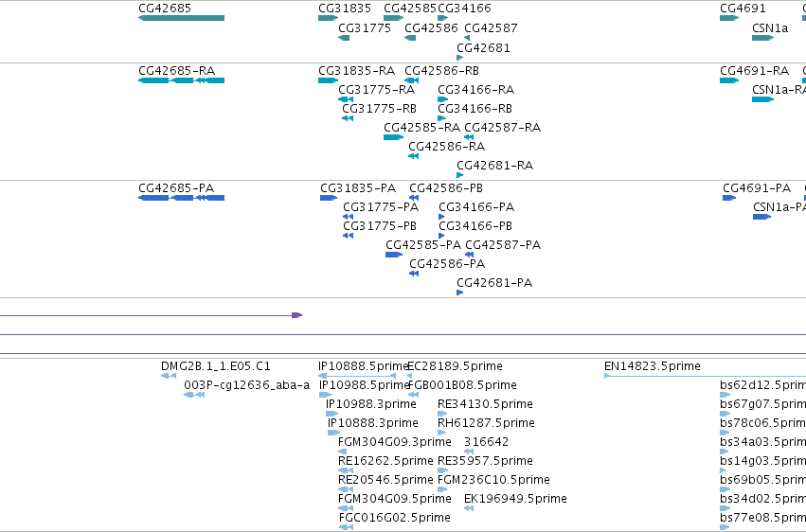The width and height of the screenshot is (806, 532).
Task: Click the CG34166 gene label
Action: 464,9
